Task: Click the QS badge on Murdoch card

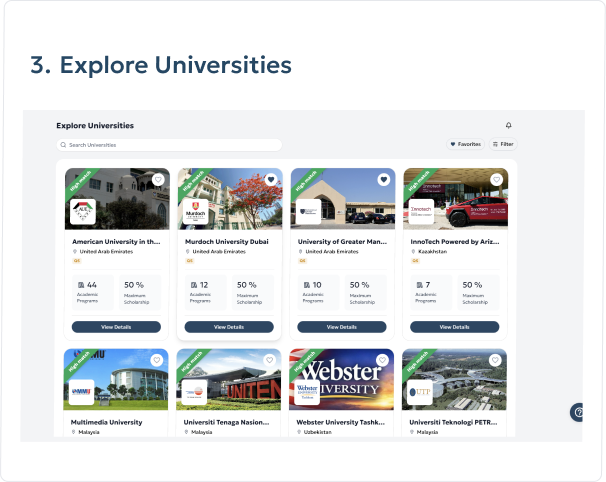Action: [x=189, y=261]
